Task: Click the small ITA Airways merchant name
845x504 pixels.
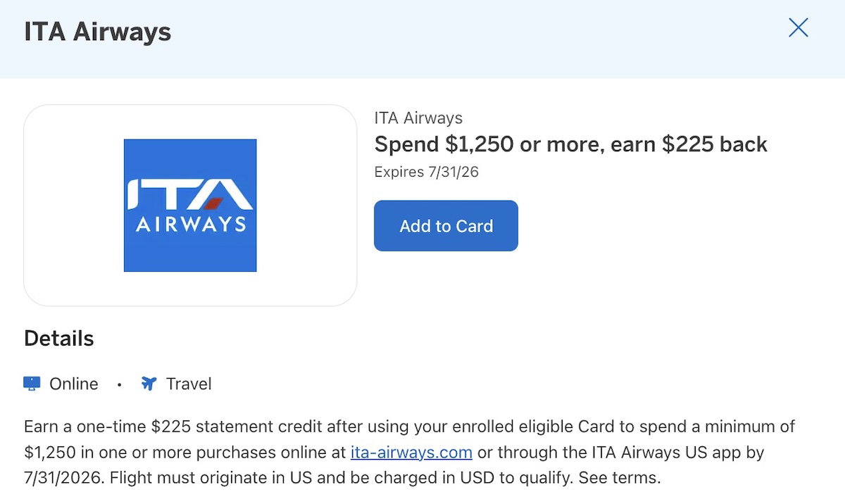Action: (x=418, y=118)
